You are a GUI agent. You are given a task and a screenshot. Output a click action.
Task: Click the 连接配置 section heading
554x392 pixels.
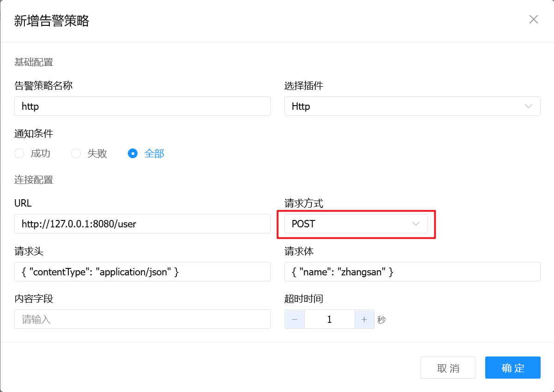[x=34, y=180]
